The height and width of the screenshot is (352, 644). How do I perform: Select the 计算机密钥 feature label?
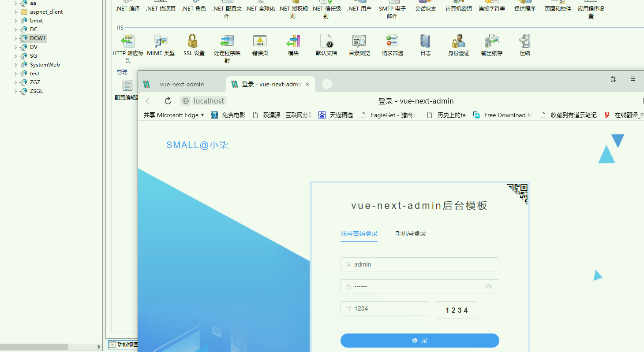click(459, 9)
